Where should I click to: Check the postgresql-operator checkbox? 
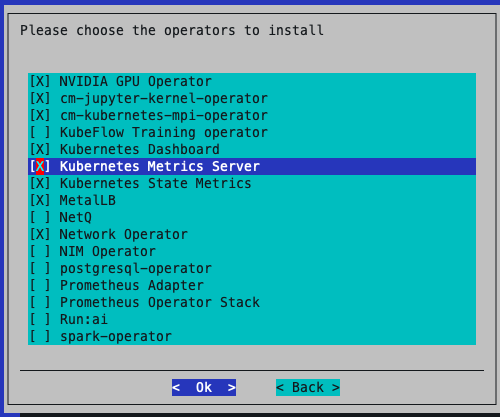tap(40, 268)
